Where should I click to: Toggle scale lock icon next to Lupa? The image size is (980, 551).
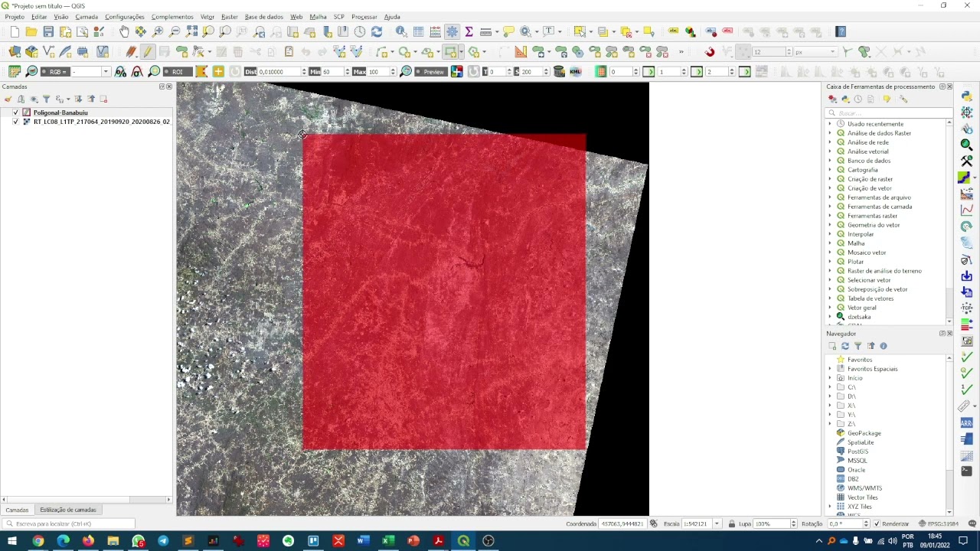731,523
